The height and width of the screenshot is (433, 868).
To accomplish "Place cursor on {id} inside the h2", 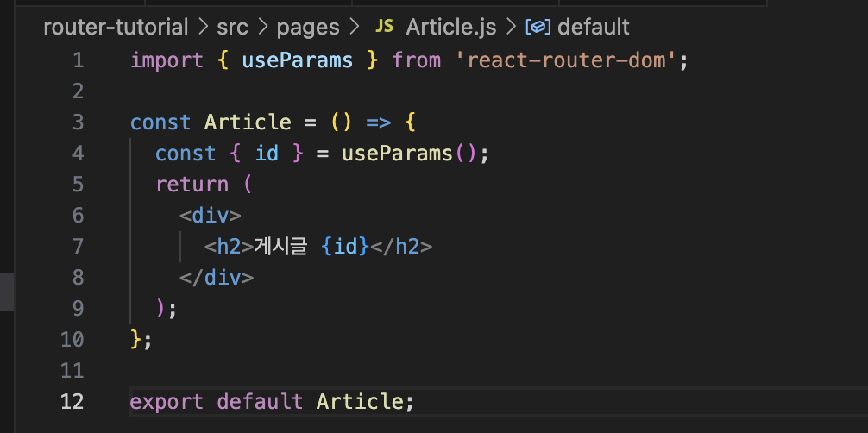I will pos(345,246).
